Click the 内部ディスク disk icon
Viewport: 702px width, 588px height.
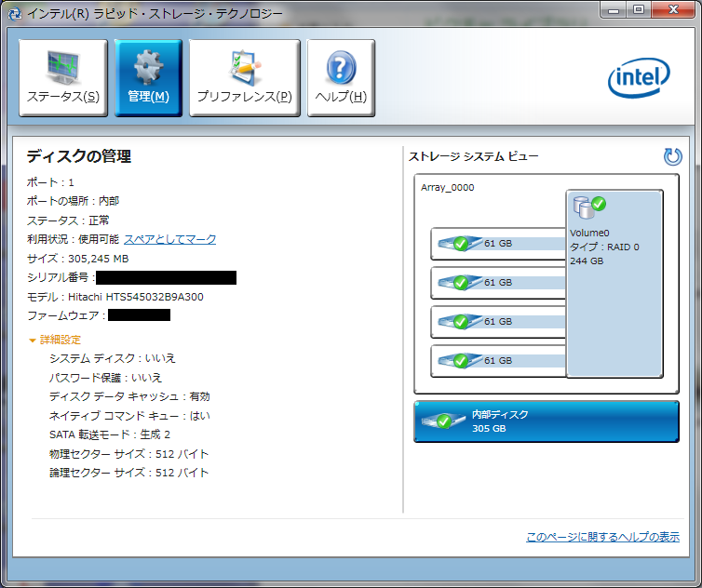tap(442, 421)
